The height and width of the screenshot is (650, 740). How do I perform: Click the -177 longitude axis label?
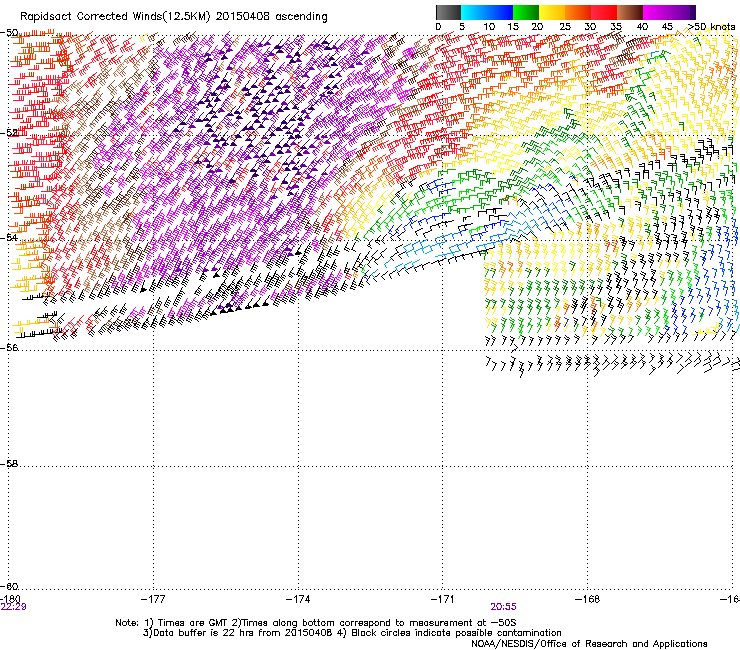coord(153,599)
